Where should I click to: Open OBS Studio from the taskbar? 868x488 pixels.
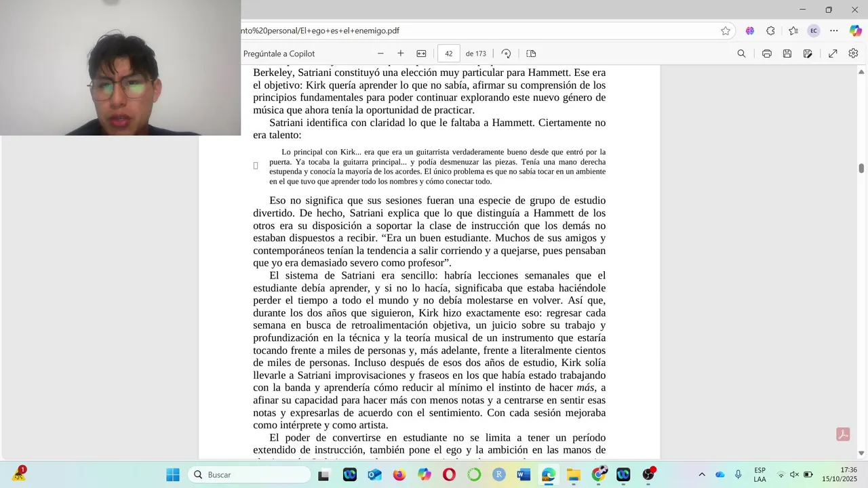point(649,474)
